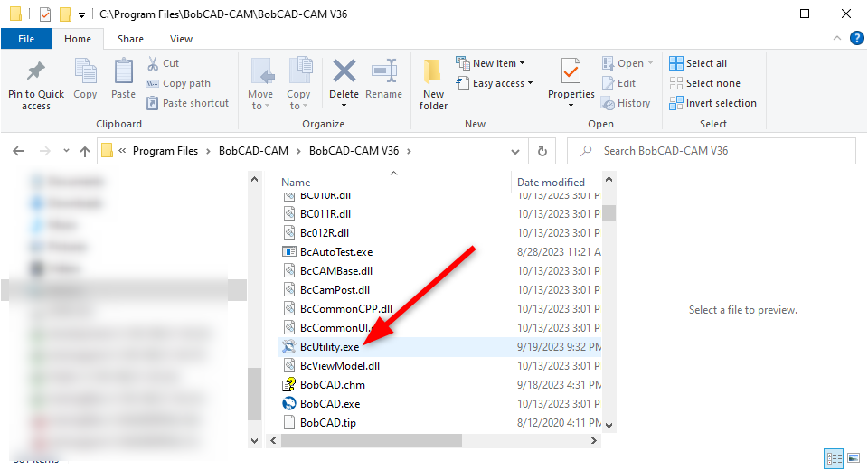868x470 pixels.
Task: Open the Easy access dropdown
Action: 495,83
